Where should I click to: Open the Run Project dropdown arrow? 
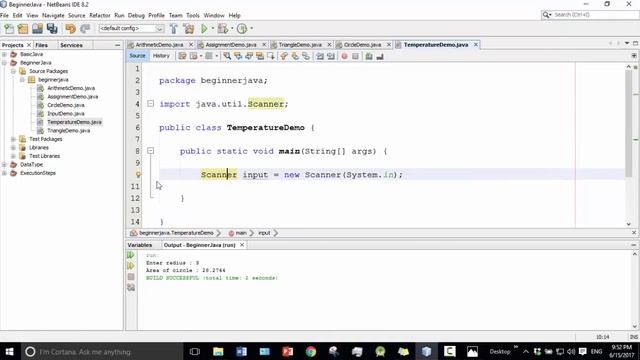[x=213, y=29]
